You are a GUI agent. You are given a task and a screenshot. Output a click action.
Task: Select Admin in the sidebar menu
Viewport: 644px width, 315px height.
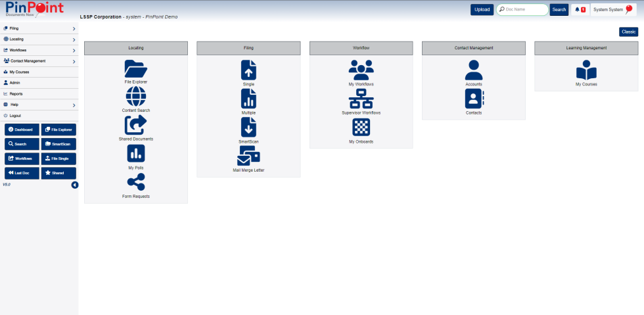(x=14, y=83)
